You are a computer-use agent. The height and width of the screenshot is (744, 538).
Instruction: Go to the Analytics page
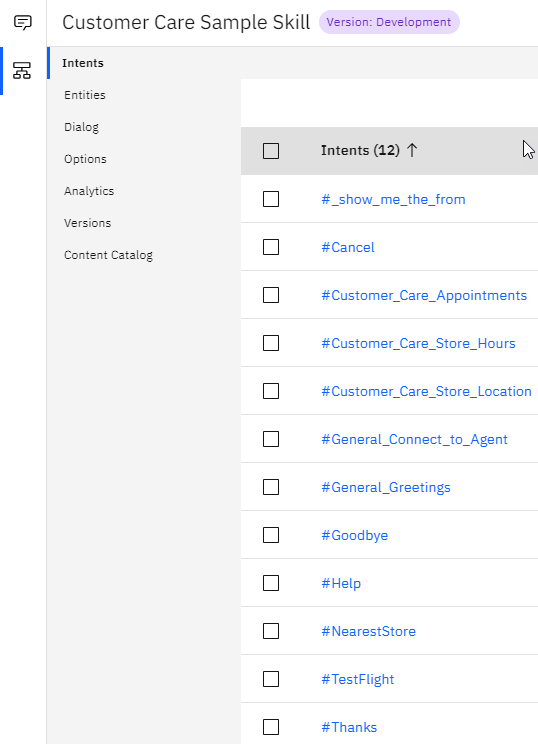tap(89, 191)
